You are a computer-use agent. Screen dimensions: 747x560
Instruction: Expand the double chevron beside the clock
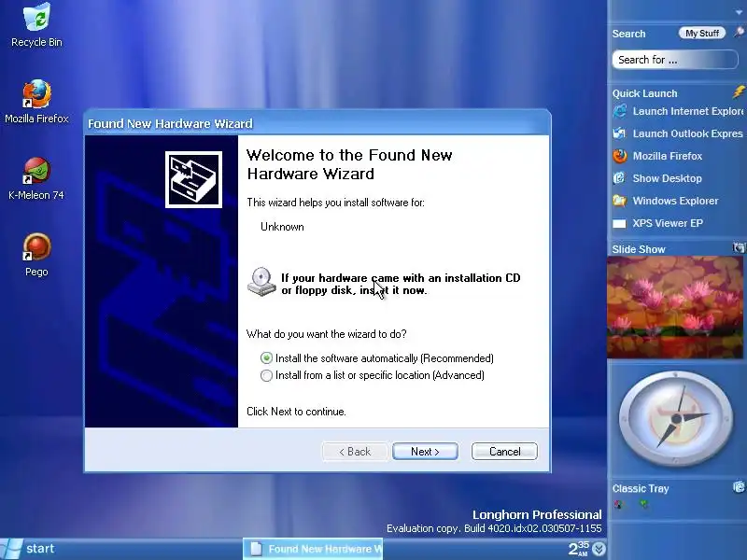click(599, 549)
